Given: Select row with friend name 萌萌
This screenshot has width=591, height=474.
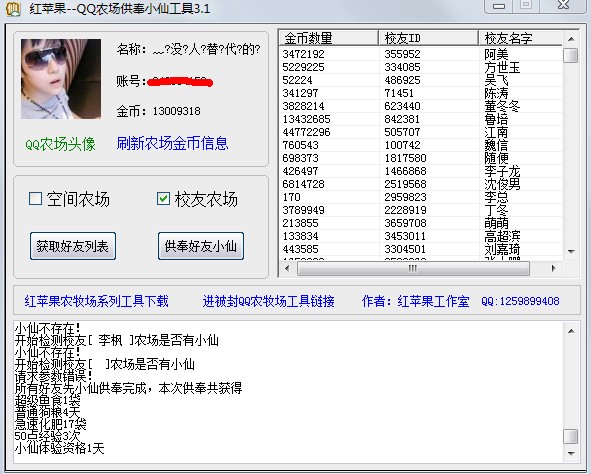Looking at the screenshot, I should (x=421, y=223).
